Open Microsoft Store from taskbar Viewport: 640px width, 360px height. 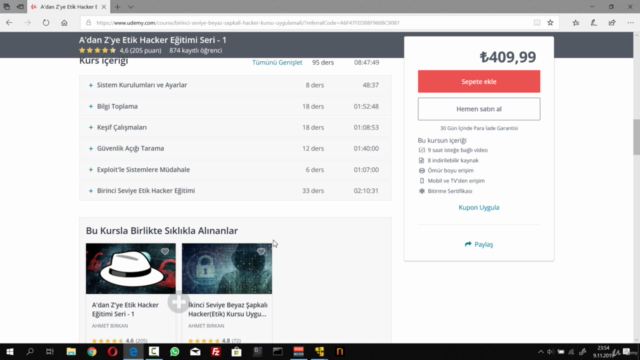click(236, 351)
